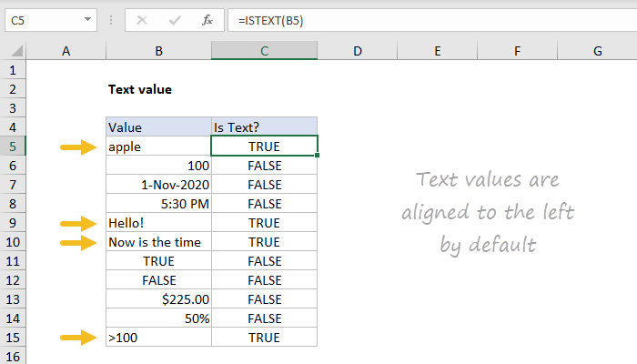Click the 'Value' header cell
The image size is (637, 364).
pyautogui.click(x=159, y=127)
